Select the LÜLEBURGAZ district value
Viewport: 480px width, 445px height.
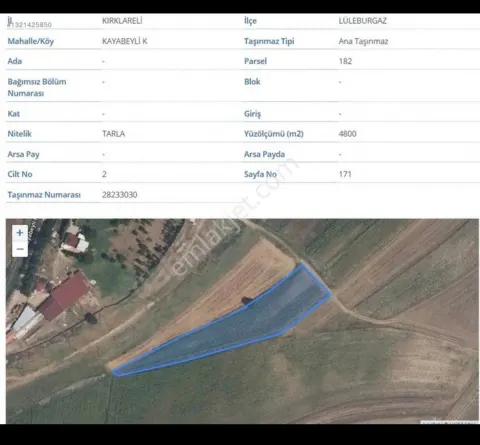click(x=362, y=21)
